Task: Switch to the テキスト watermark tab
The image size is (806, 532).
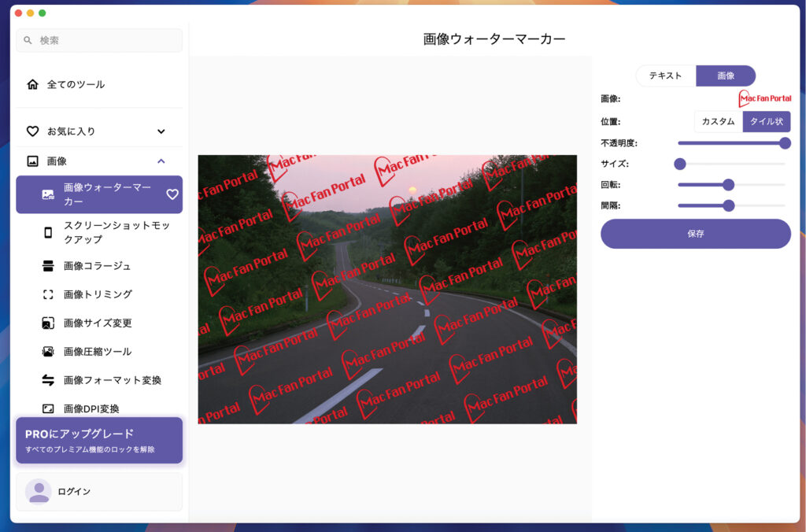Action: coord(666,76)
